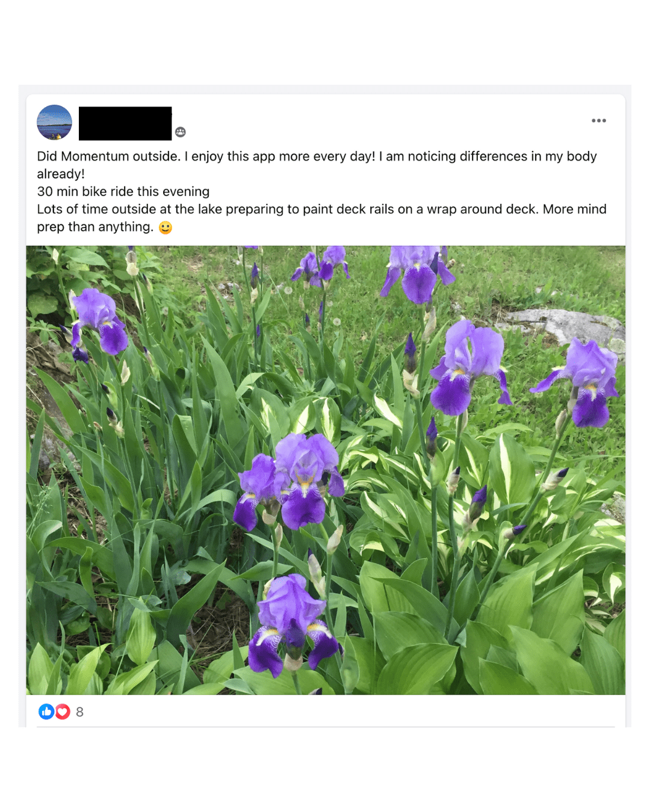Click the group audience icon beside the name
The height and width of the screenshot is (812, 650).
coord(181,132)
